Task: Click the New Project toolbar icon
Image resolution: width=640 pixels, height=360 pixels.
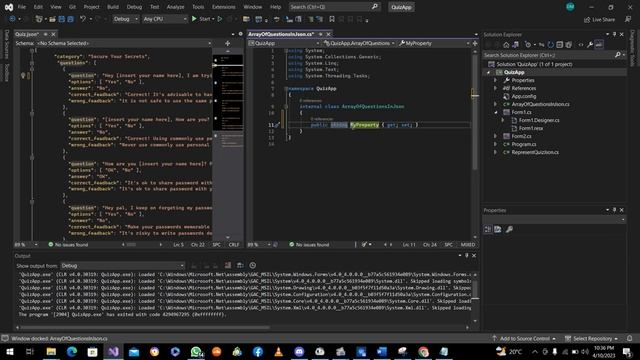Action: [39, 19]
